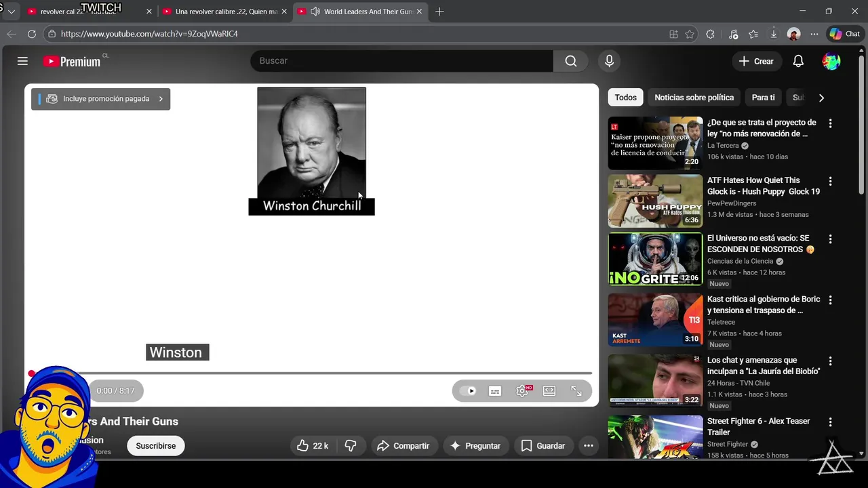Add page to browser favorites star
The width and height of the screenshot is (868, 488).
point(690,34)
